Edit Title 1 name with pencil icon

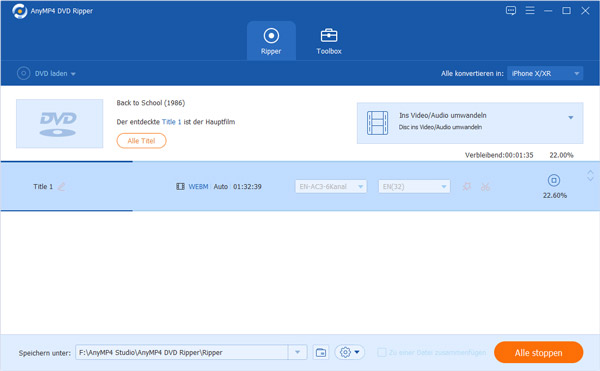click(61, 187)
